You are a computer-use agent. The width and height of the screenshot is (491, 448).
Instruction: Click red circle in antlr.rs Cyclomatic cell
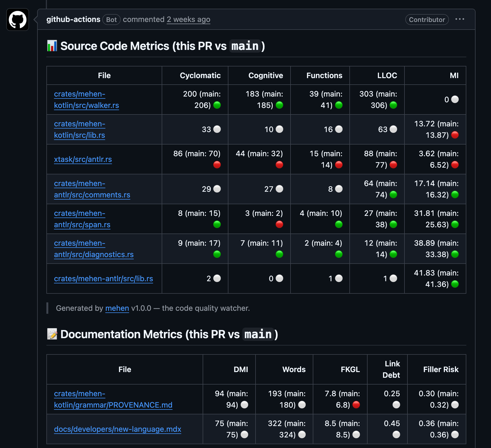217,165
